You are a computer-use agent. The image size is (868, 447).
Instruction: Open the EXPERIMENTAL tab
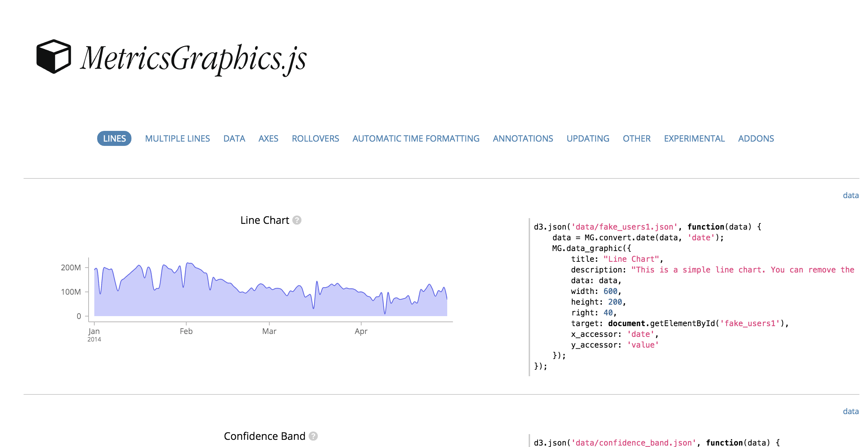(694, 138)
